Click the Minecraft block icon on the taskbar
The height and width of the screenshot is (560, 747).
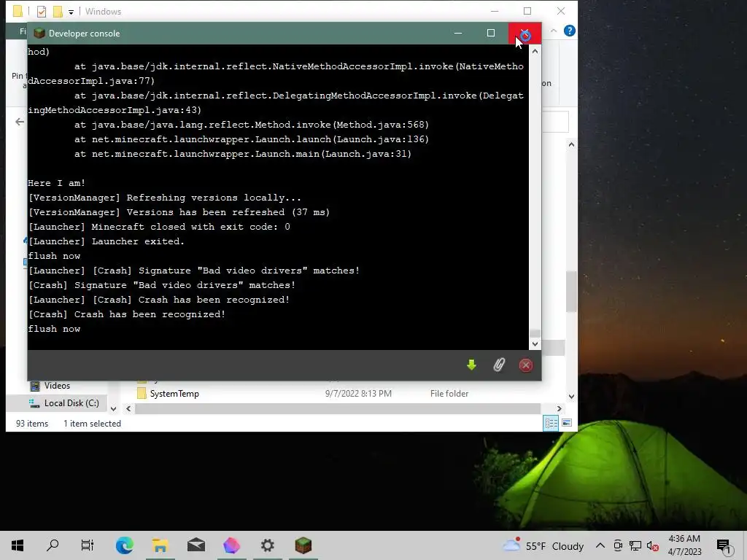pyautogui.click(x=303, y=545)
